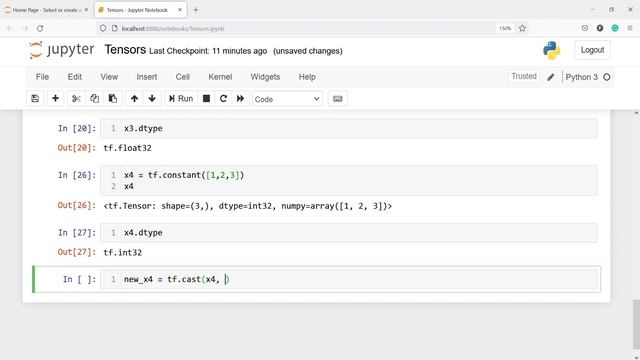640x360 pixels.
Task: Open the Insert menu
Action: pos(147,77)
